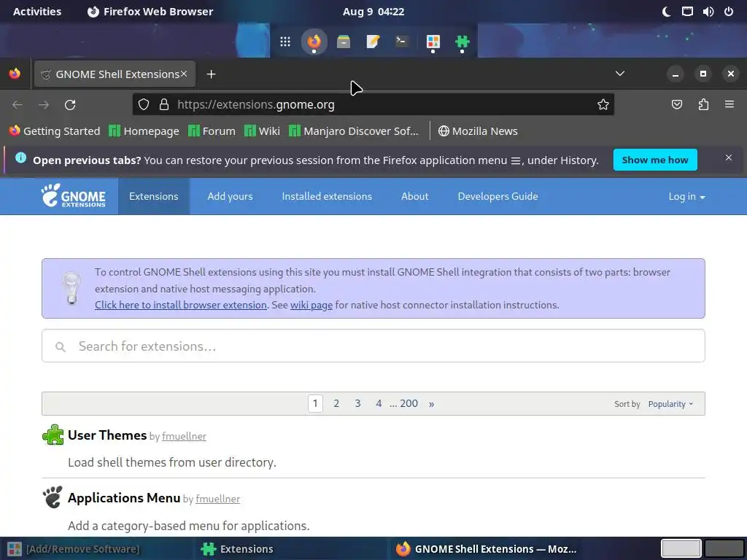Open the Applications Menu extension title

point(124,497)
